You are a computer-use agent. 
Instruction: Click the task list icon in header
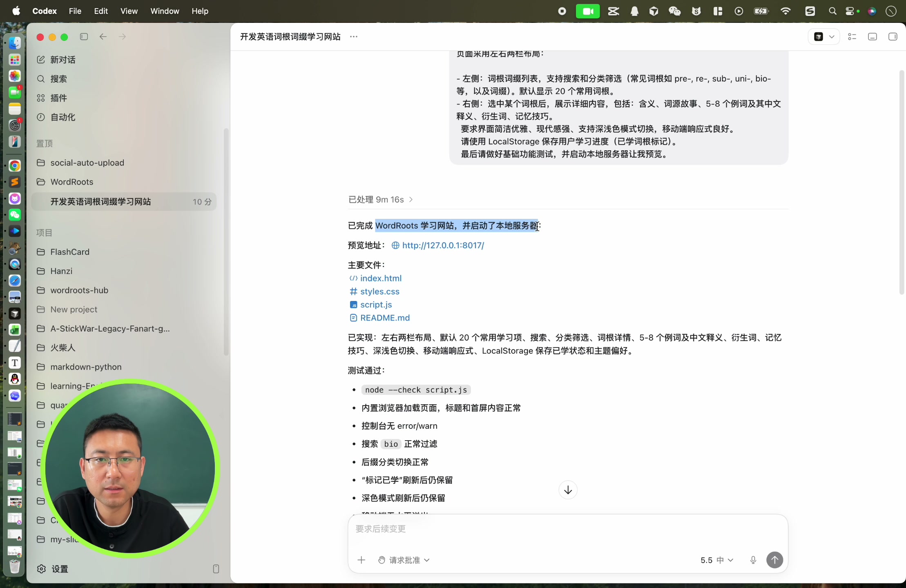(x=852, y=37)
